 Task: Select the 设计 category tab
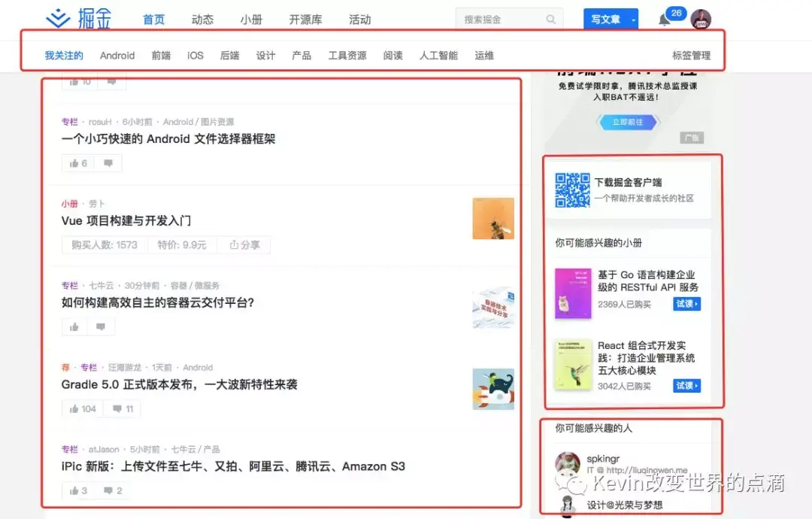(x=265, y=56)
